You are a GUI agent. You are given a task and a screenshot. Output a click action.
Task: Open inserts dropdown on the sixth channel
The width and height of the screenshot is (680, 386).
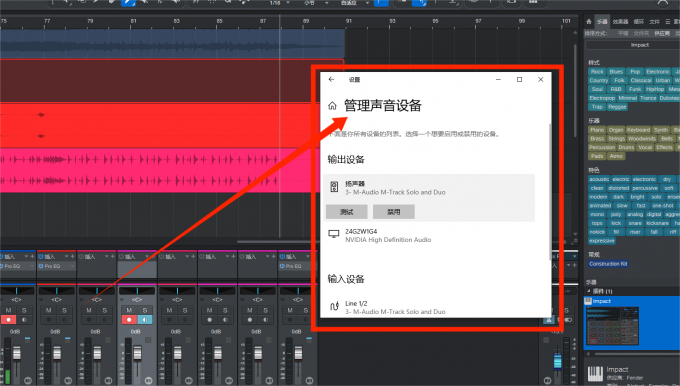click(x=227, y=257)
